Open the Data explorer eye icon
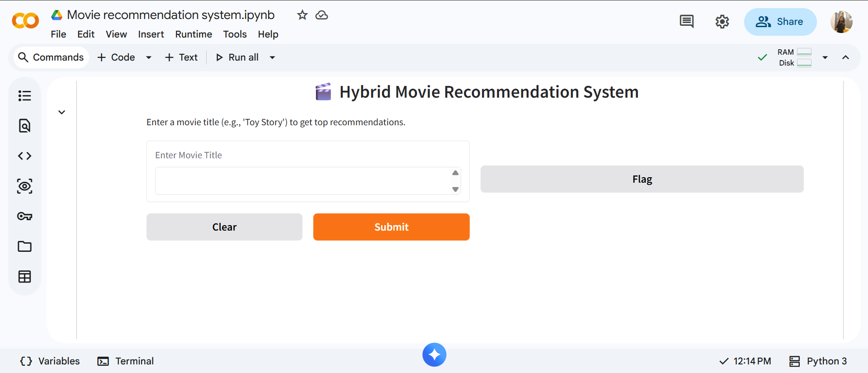868x373 pixels. point(24,186)
